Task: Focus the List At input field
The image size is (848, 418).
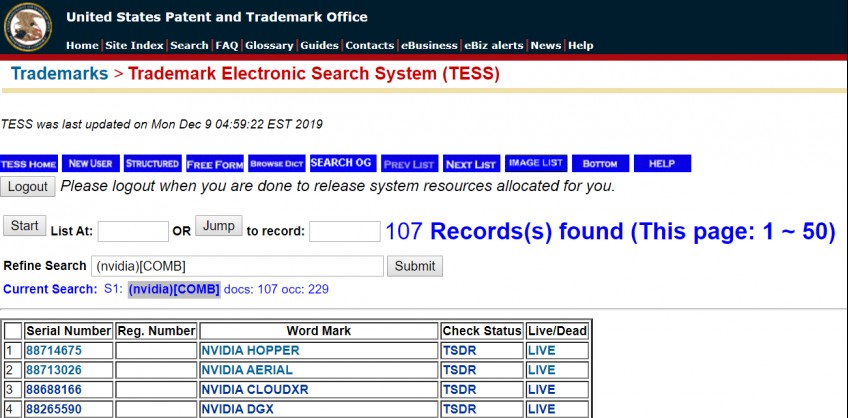Action: pos(133,231)
